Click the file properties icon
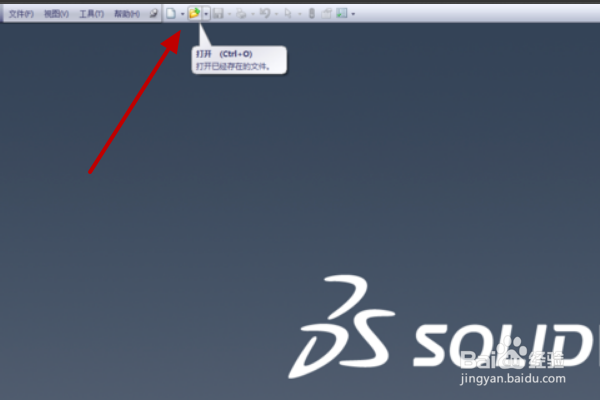The image size is (600, 400). coord(326,14)
